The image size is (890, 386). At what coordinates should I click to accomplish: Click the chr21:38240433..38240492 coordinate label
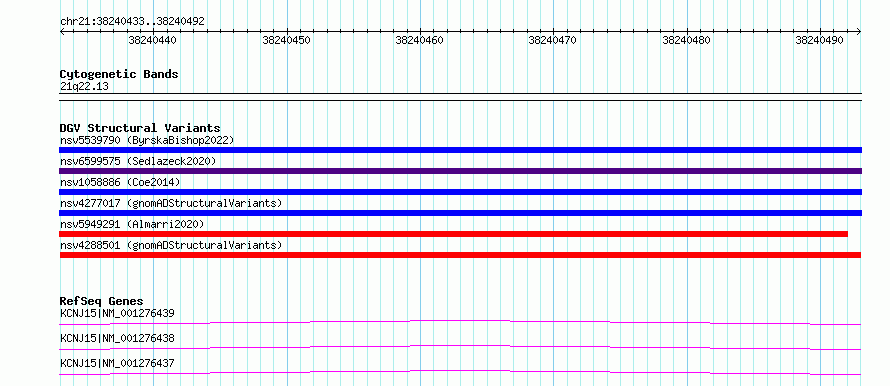click(x=132, y=22)
